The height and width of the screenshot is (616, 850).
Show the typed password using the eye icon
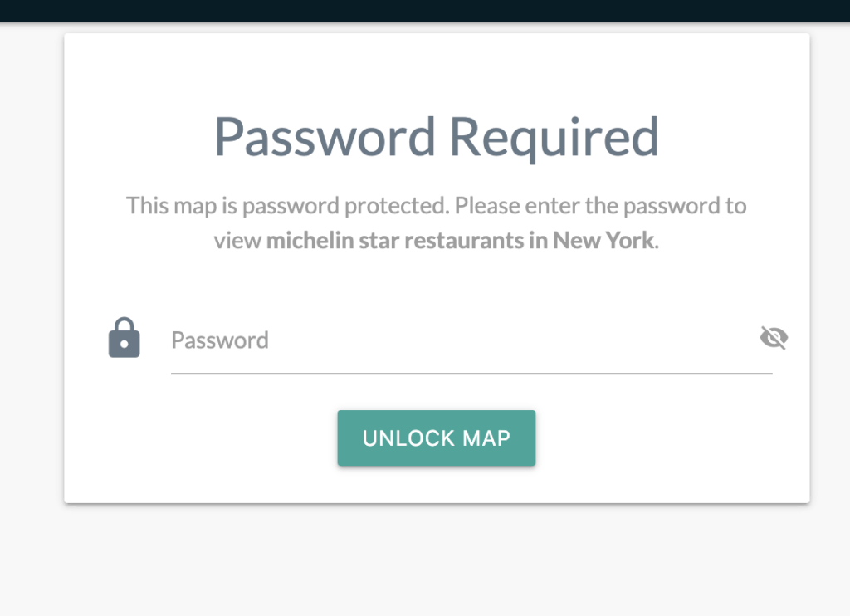click(774, 338)
